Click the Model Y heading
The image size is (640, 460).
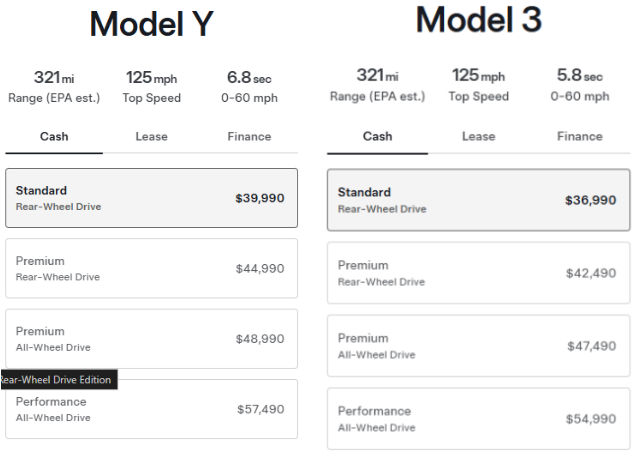coord(151,24)
